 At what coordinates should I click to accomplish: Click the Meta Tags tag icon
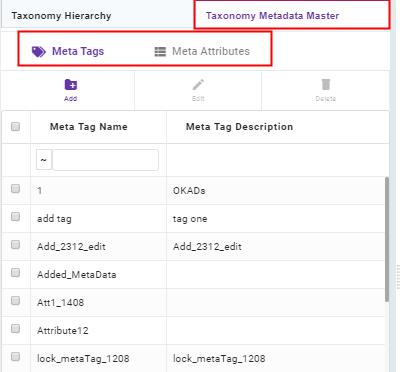click(x=39, y=52)
